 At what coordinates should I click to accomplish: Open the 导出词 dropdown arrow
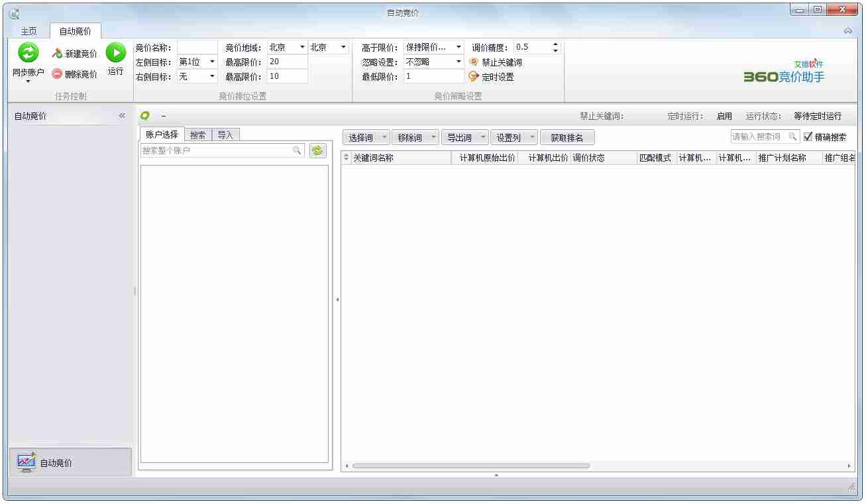tap(483, 138)
